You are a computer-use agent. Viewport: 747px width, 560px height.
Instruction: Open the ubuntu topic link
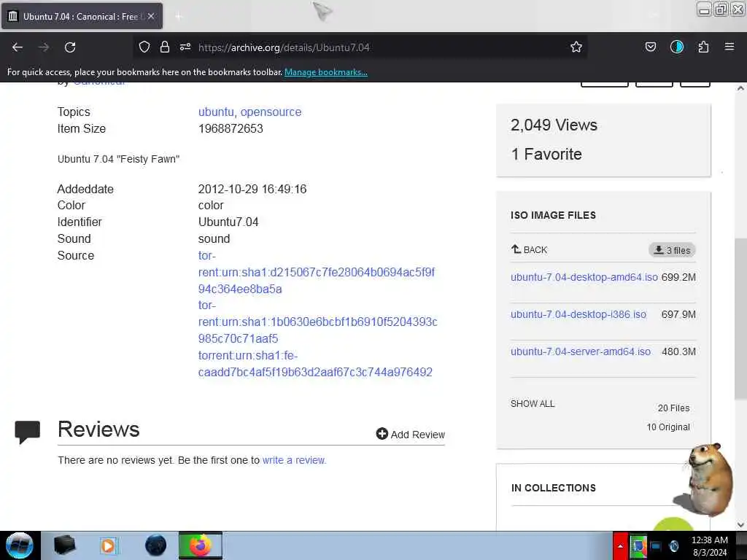click(217, 112)
